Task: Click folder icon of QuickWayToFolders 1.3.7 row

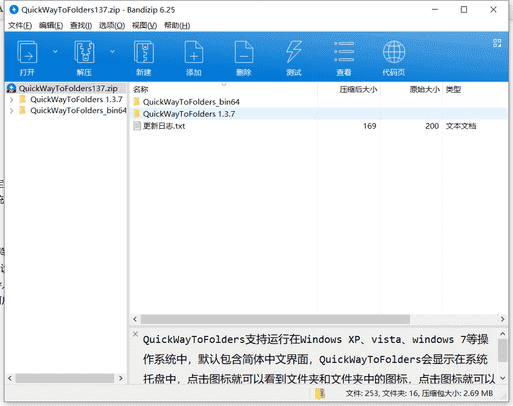Action: 137,114
